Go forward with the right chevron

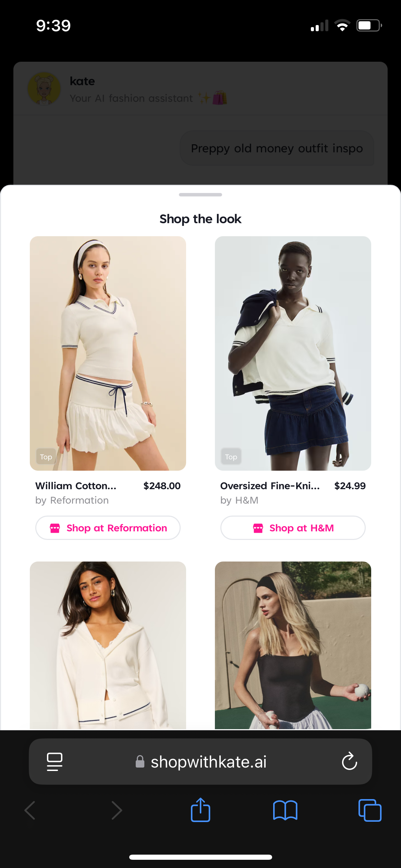[x=117, y=810]
